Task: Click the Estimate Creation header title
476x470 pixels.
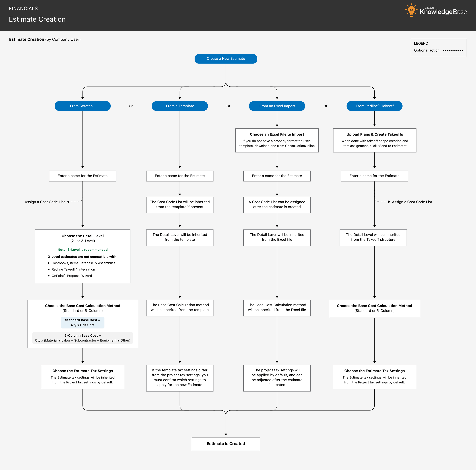Action: pyautogui.click(x=37, y=19)
